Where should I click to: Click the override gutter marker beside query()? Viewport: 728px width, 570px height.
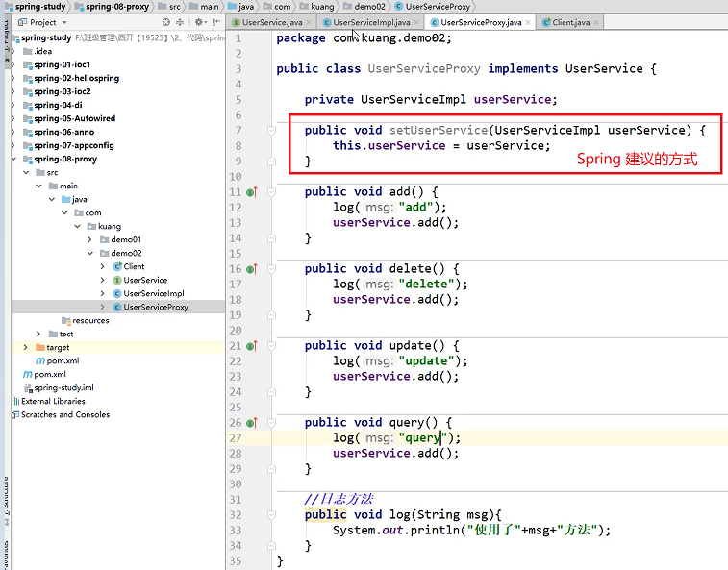[252, 423]
